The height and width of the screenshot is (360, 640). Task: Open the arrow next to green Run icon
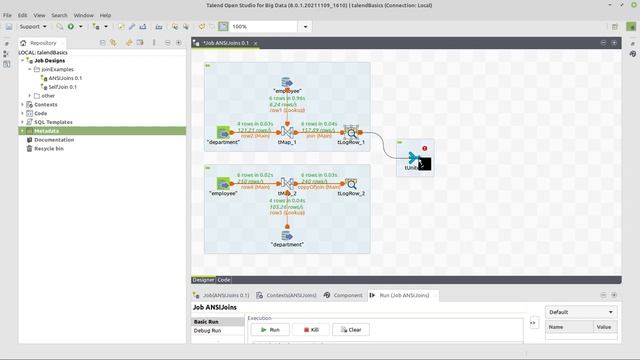pos(80,27)
